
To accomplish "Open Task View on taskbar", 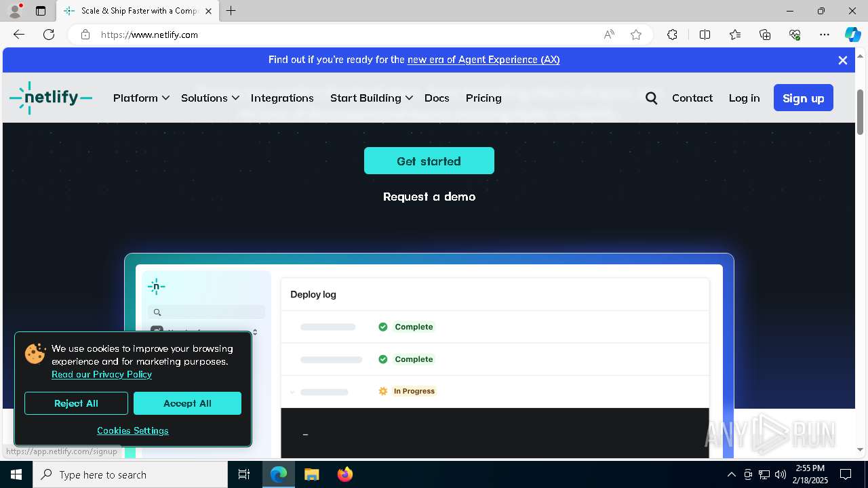I will (x=244, y=474).
